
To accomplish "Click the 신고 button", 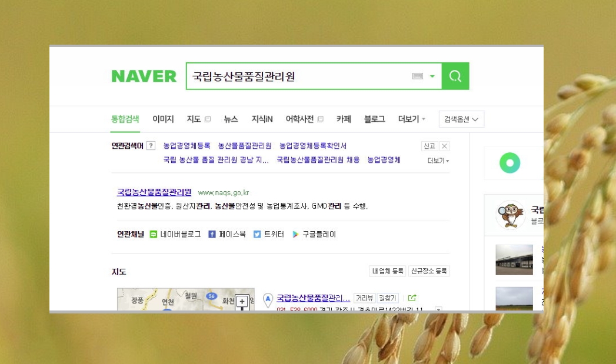I will pos(429,146).
